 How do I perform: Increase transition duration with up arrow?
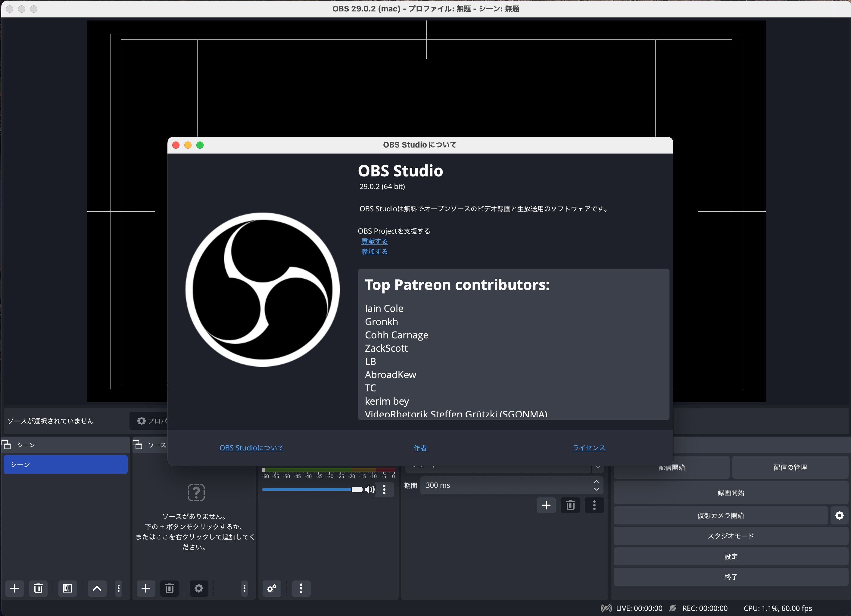596,481
